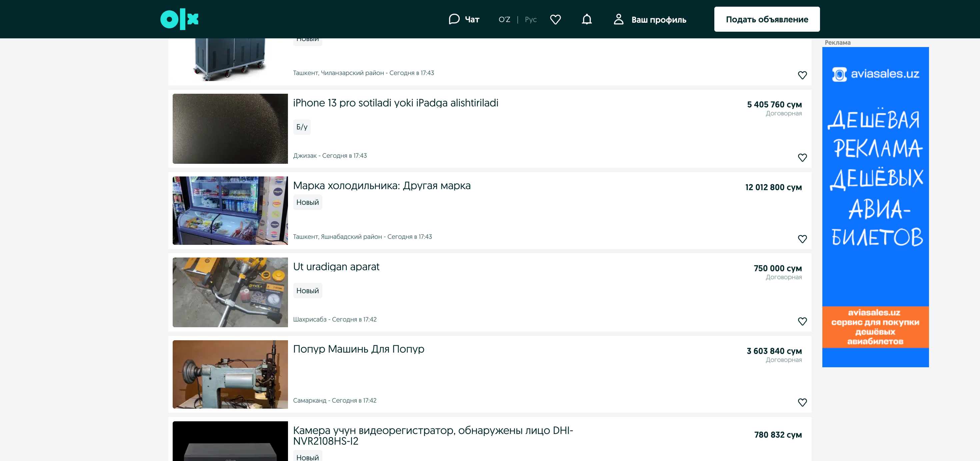
Task: Open the aviasales.uz advertisement banner
Action: click(x=875, y=207)
